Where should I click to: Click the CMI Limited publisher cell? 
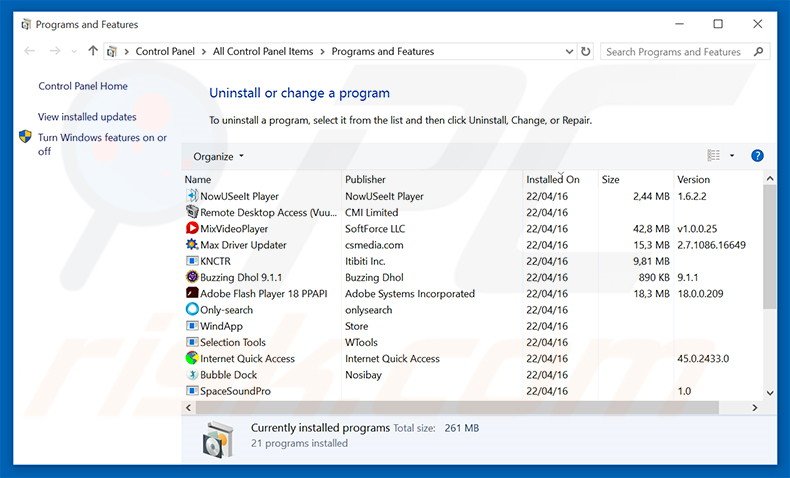(x=371, y=213)
